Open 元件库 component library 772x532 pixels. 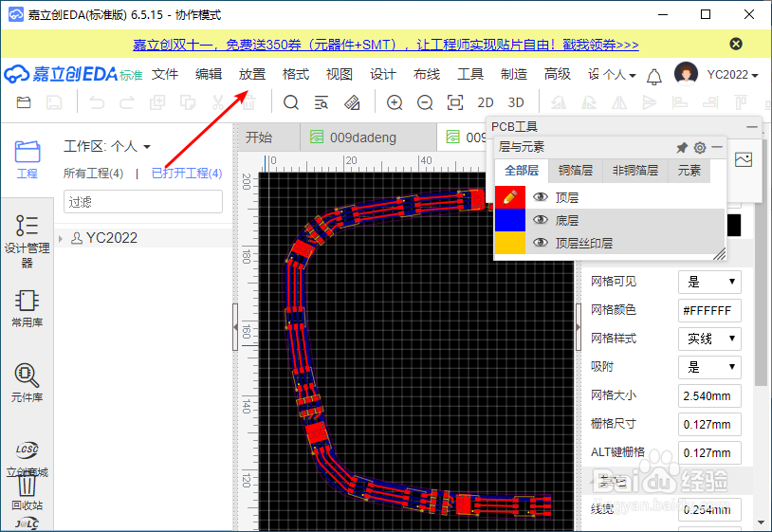click(28, 383)
